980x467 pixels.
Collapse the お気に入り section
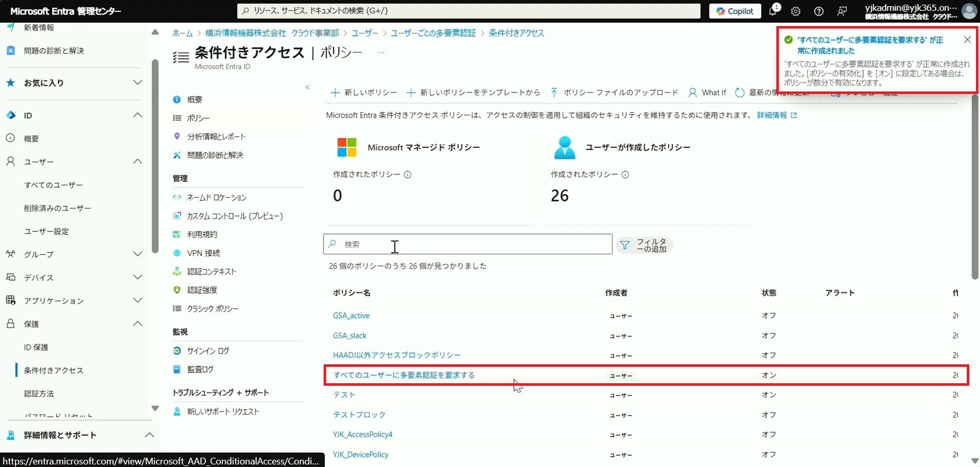coord(137,83)
